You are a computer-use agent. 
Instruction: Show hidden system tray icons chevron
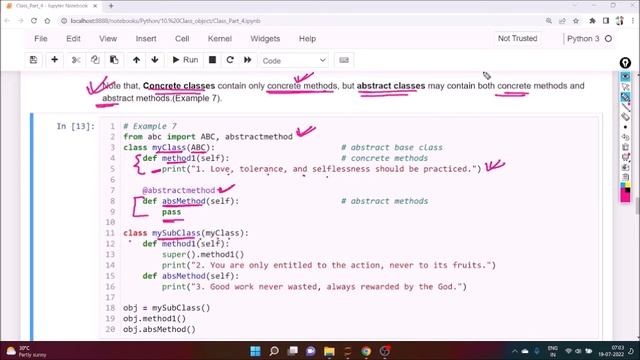[x=515, y=351]
